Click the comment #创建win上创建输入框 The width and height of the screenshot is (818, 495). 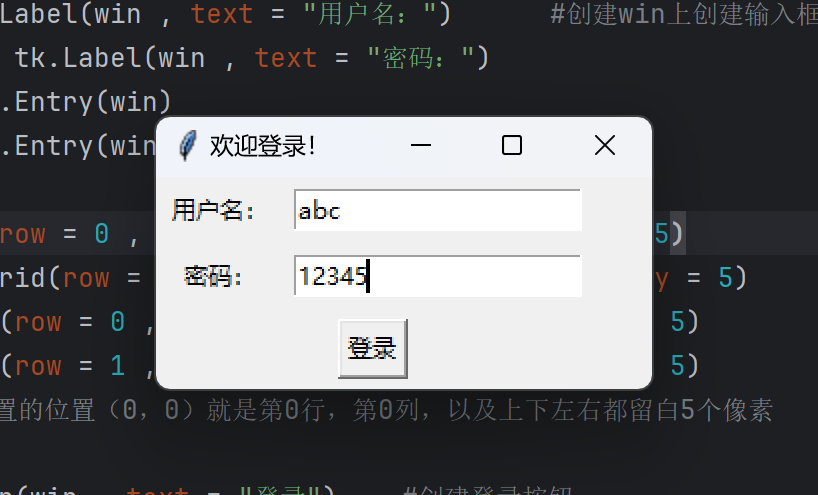(684, 14)
